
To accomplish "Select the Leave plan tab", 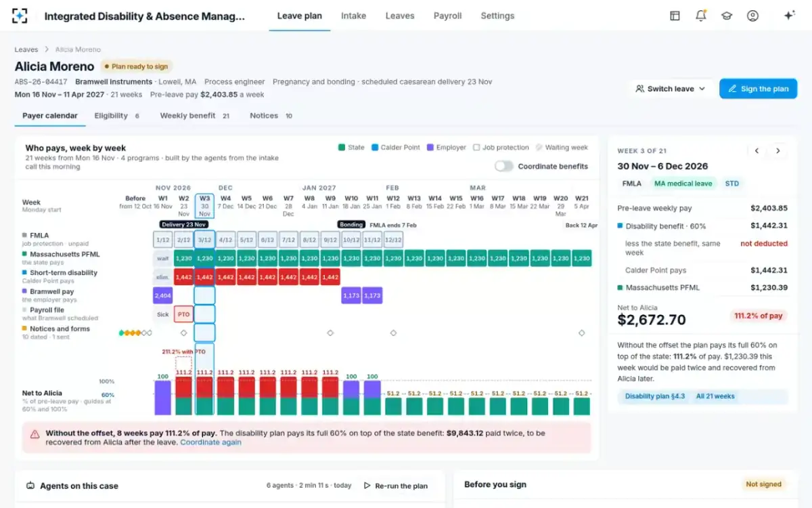I will pos(300,16).
